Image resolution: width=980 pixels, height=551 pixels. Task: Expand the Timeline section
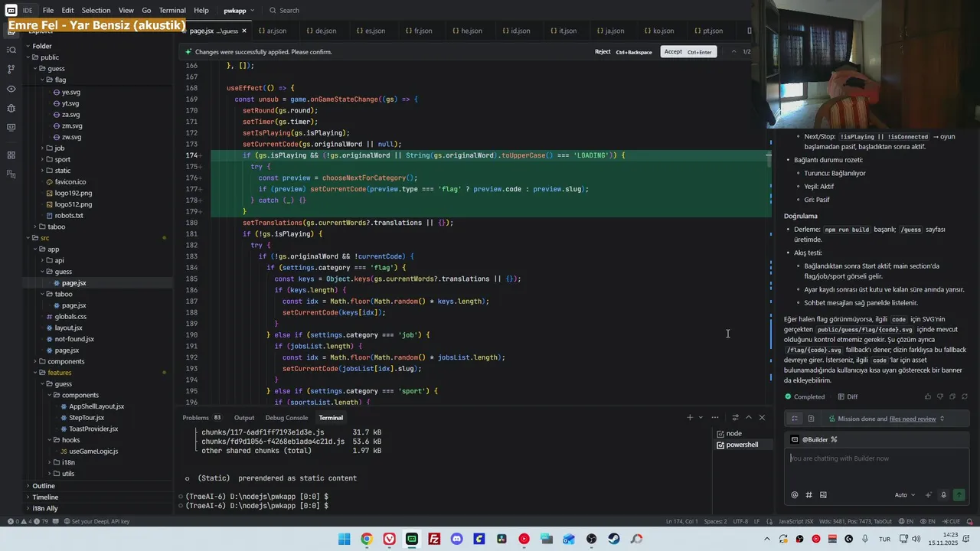[x=45, y=497]
